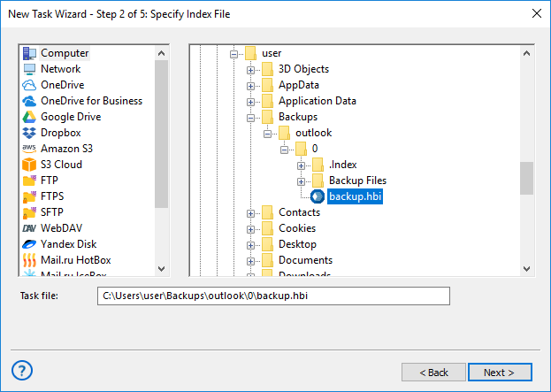Select the Cookies folder name
Screen dimensions: 551x392
tap(297, 228)
